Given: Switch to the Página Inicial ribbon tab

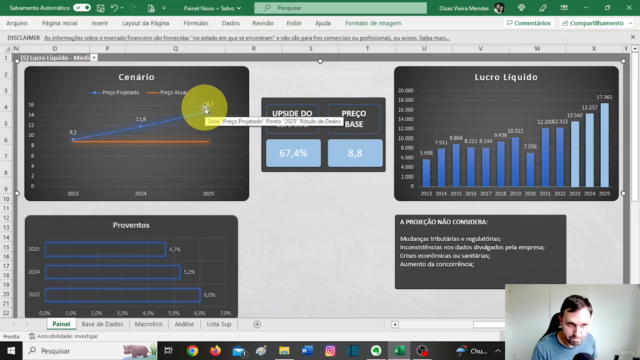Looking at the screenshot, I should [59, 23].
